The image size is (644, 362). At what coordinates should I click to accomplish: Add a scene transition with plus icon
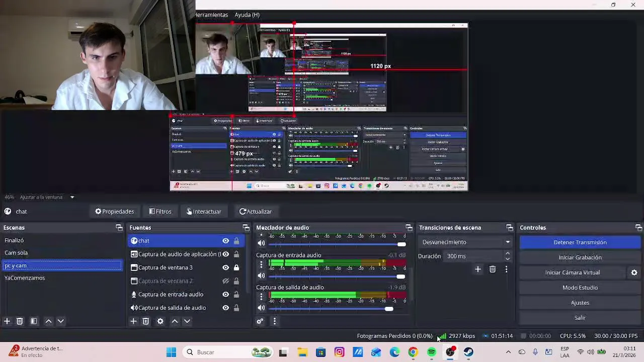[478, 269]
